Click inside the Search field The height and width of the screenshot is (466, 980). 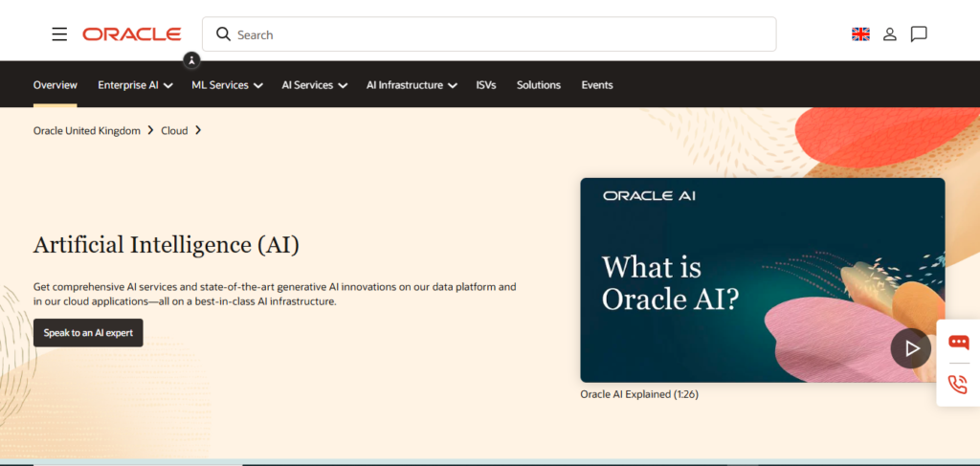pyautogui.click(x=489, y=34)
